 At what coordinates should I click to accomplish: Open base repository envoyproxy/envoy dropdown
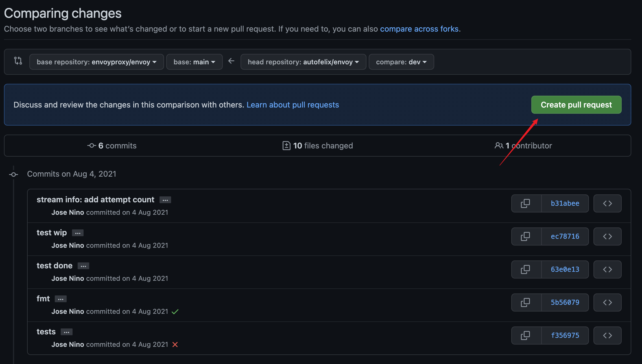point(97,62)
